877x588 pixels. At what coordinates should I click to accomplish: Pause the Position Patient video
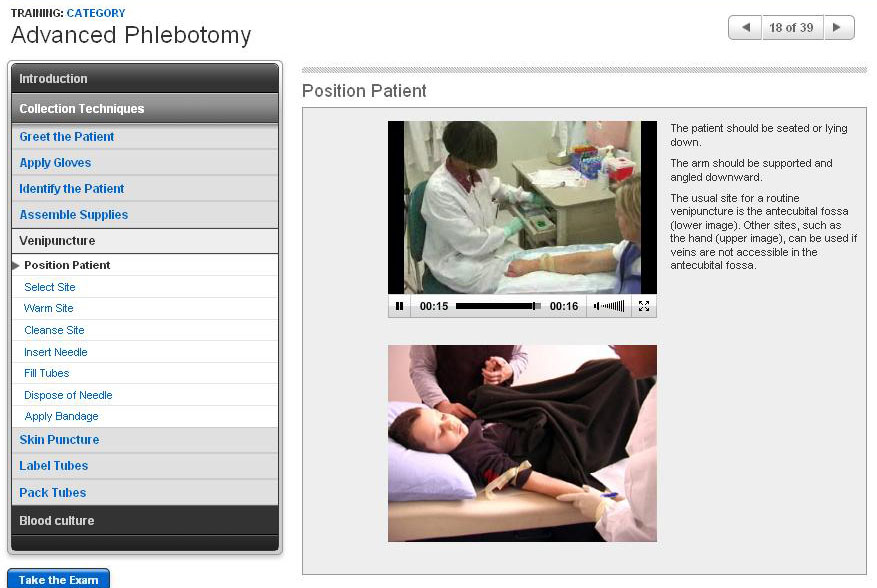coord(399,306)
